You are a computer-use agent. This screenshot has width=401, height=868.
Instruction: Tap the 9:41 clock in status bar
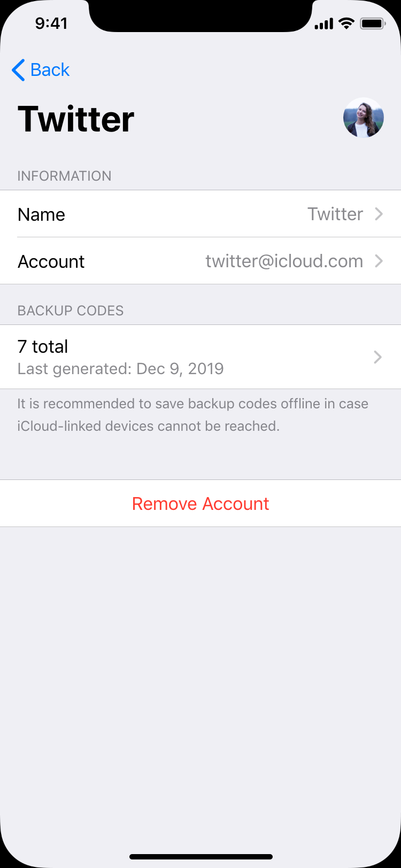point(51,24)
